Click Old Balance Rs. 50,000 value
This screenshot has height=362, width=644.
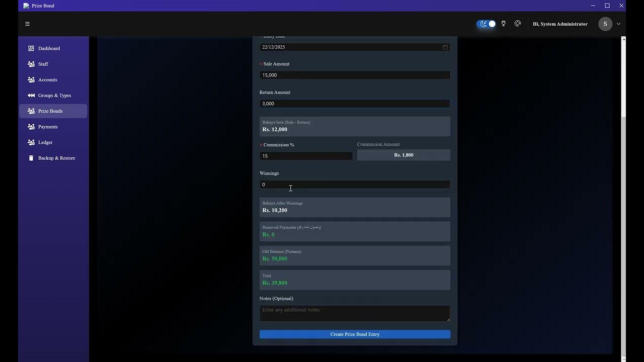(275, 258)
